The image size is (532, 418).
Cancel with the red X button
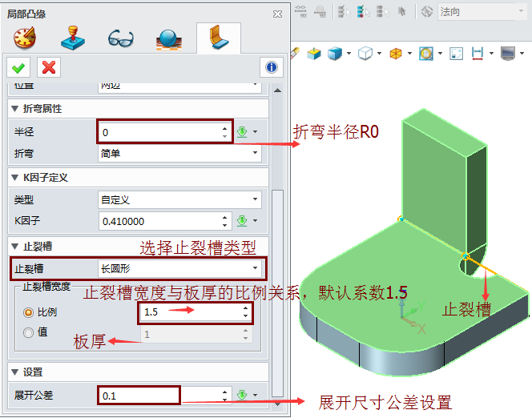[49, 68]
